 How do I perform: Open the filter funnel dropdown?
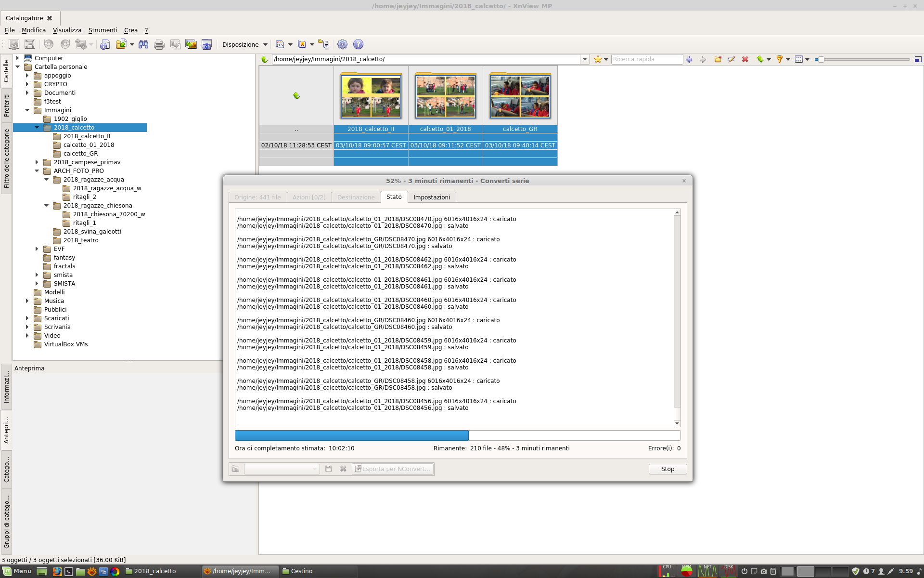[788, 59]
